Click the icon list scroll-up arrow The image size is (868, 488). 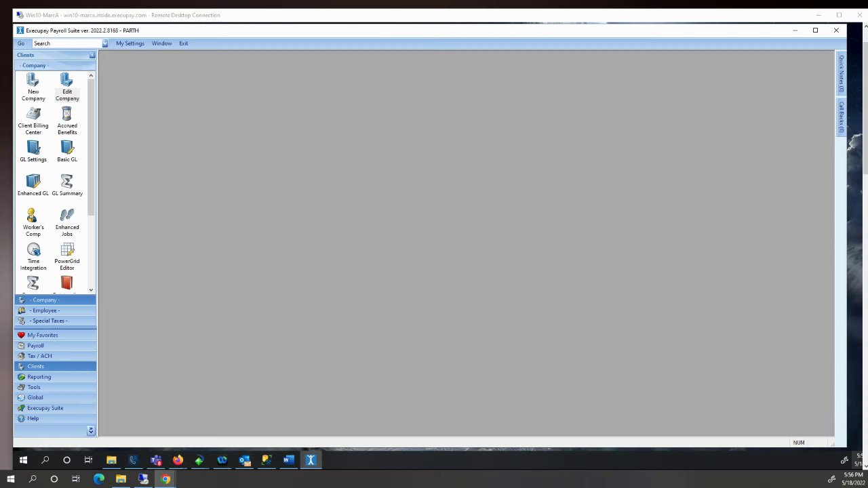coord(91,76)
